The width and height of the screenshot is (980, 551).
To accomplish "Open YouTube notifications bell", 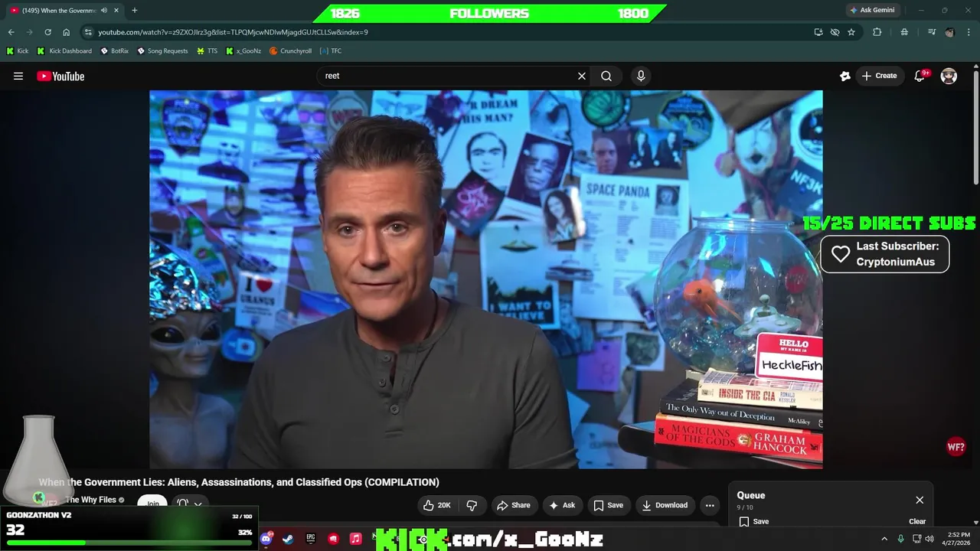I will [x=920, y=76].
